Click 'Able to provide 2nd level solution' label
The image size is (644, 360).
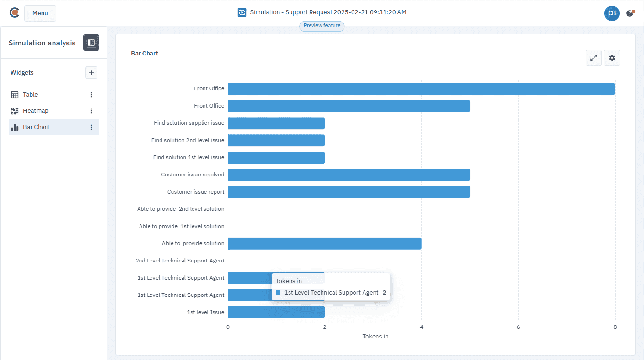tap(181, 209)
